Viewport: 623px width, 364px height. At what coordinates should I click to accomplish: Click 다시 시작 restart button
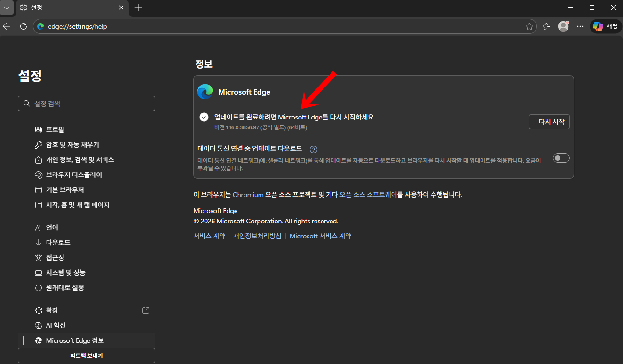tap(549, 122)
